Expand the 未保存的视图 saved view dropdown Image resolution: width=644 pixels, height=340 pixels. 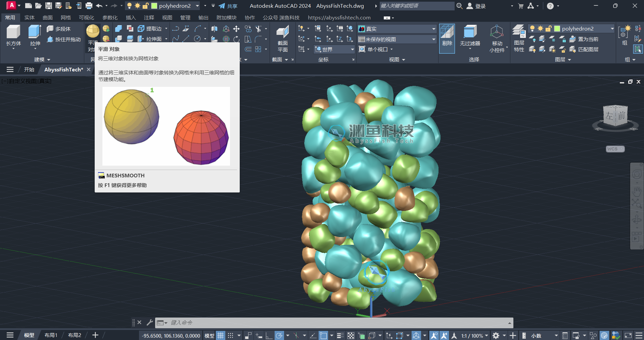397,39
